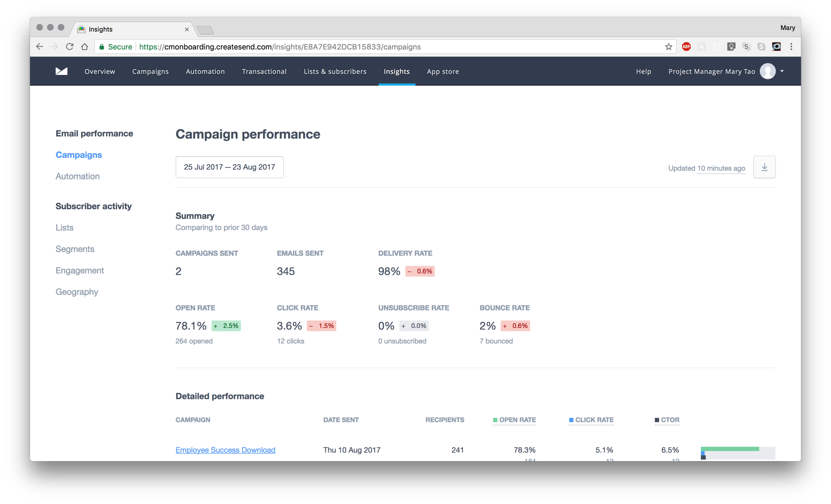
Task: Click the '12 clicks' text
Action: 291,341
